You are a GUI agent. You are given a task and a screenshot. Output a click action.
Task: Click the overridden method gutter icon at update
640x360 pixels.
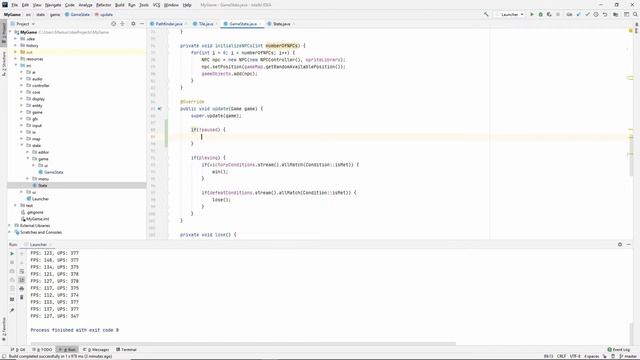coord(159,109)
